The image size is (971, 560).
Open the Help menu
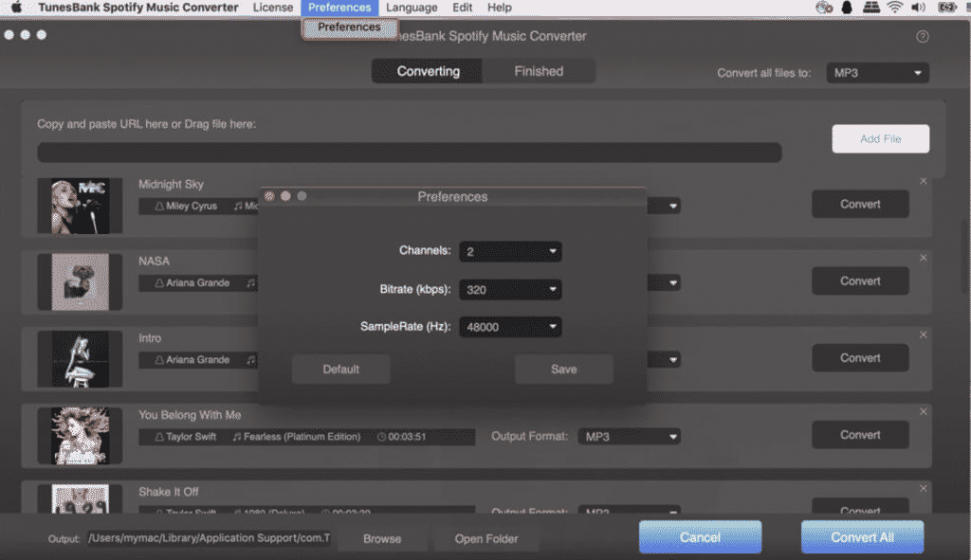click(499, 8)
